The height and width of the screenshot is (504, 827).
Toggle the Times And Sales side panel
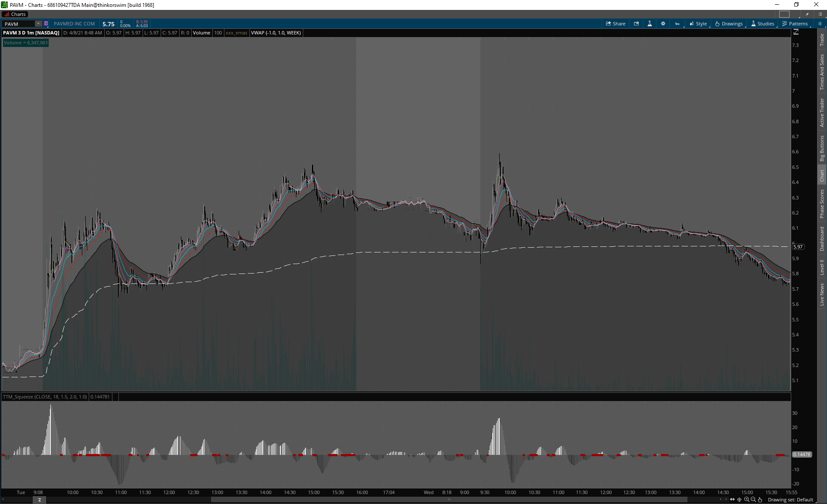(x=822, y=72)
